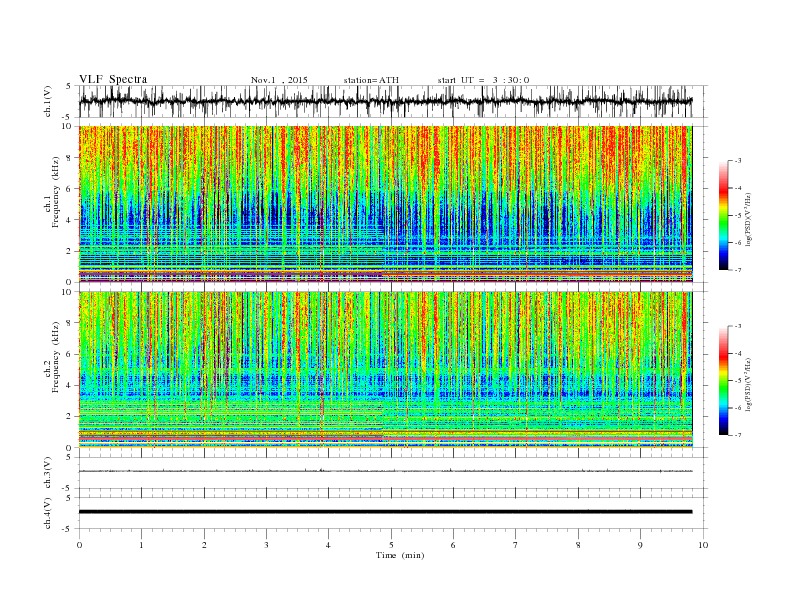This screenshot has width=792, height=612.
Task: Click time axis tick label "3"
Action: point(266,545)
